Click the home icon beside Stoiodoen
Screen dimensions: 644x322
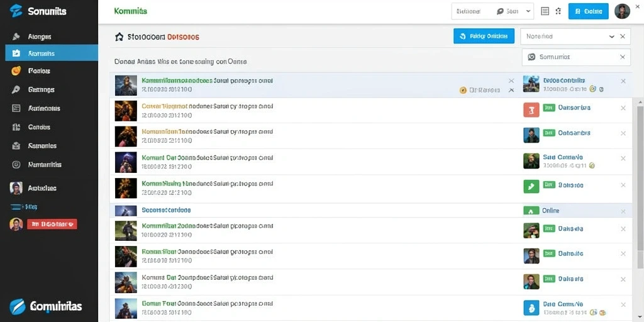119,37
